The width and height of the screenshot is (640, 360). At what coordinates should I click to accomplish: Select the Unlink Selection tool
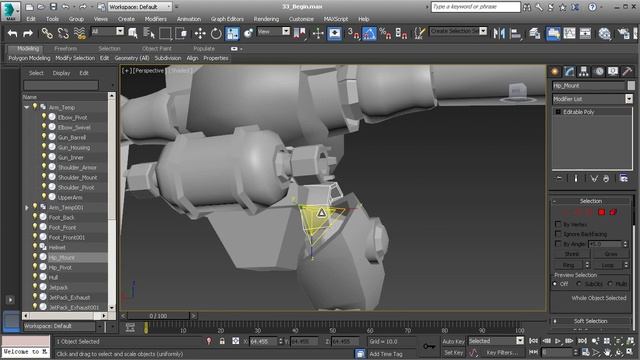(x=63, y=33)
